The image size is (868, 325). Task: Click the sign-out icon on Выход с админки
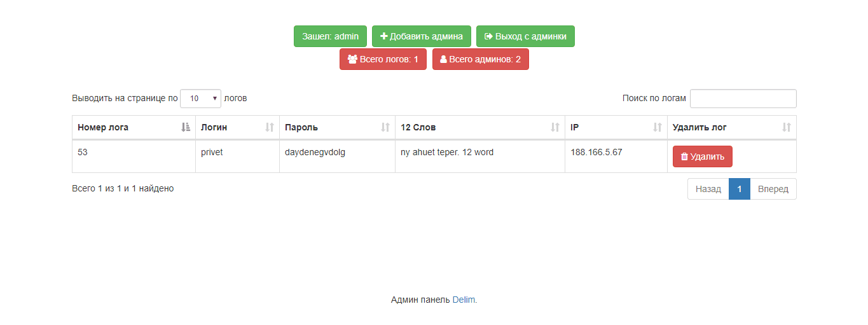tap(488, 36)
